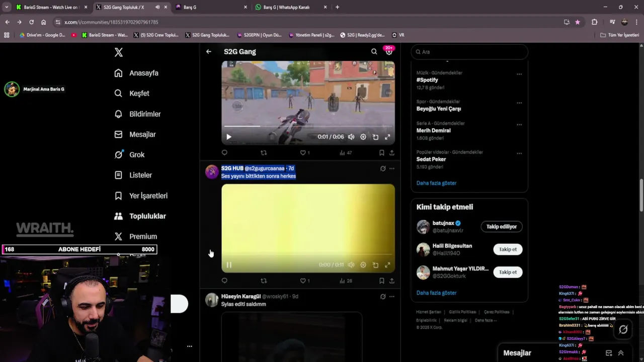Repost the first video post
The image size is (644, 362).
coord(264,152)
